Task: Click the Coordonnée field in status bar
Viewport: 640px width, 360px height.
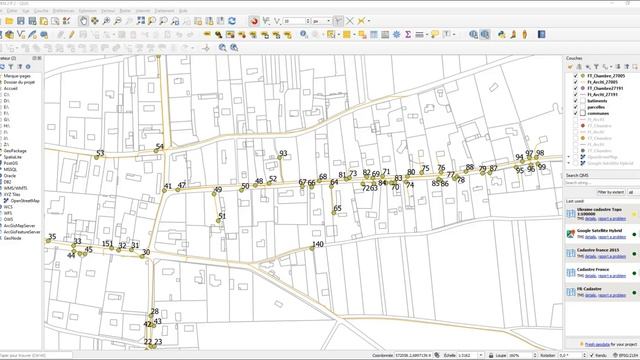Action: point(413,356)
